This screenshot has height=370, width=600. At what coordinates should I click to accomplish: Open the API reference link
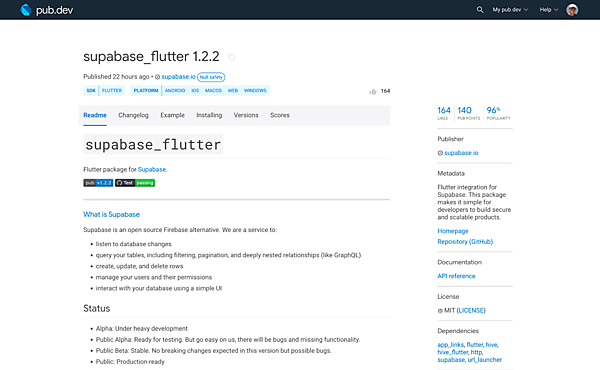click(x=456, y=276)
